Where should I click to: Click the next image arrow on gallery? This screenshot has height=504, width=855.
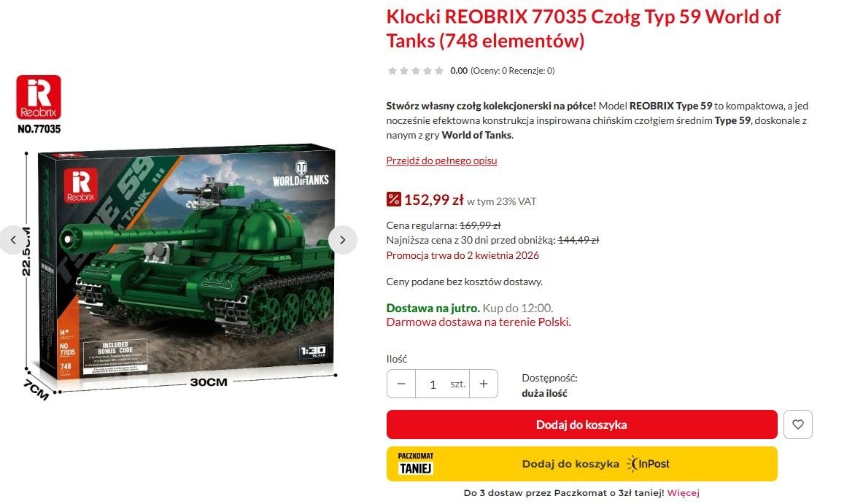click(342, 240)
